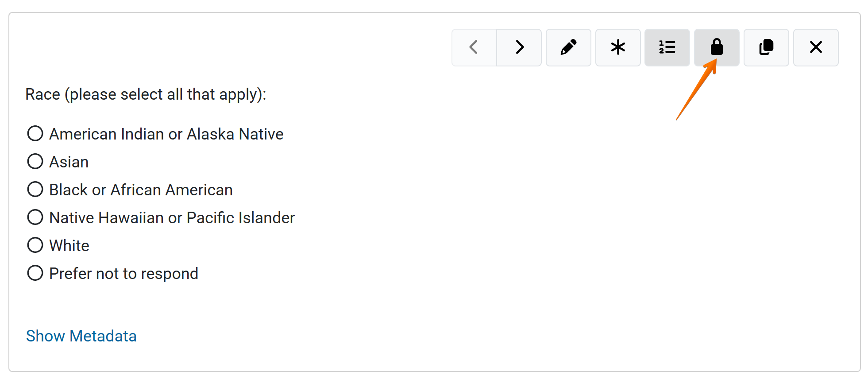Choose Black or African American
Screen dimensions: 868x376
click(x=35, y=189)
